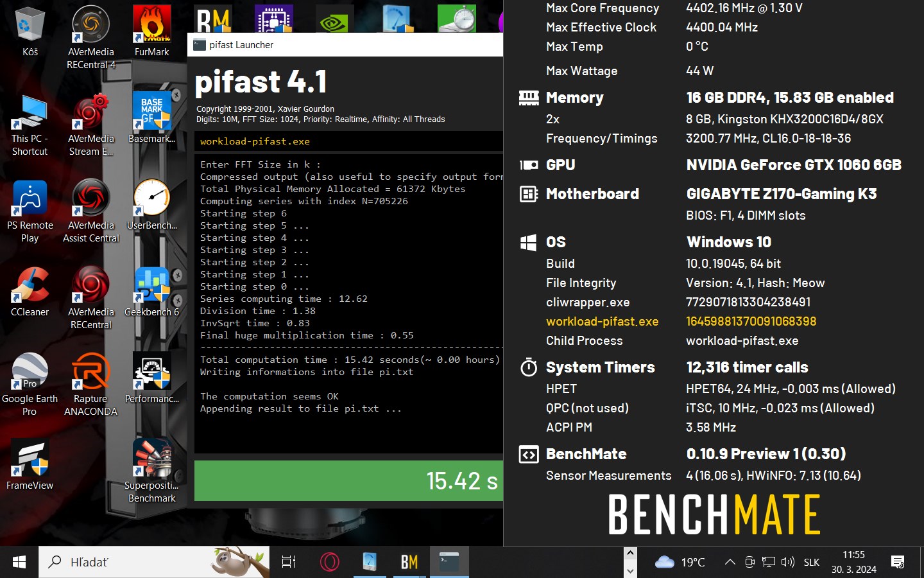This screenshot has width=924, height=578.
Task: Open the Windows Start menu
Action: [x=19, y=562]
